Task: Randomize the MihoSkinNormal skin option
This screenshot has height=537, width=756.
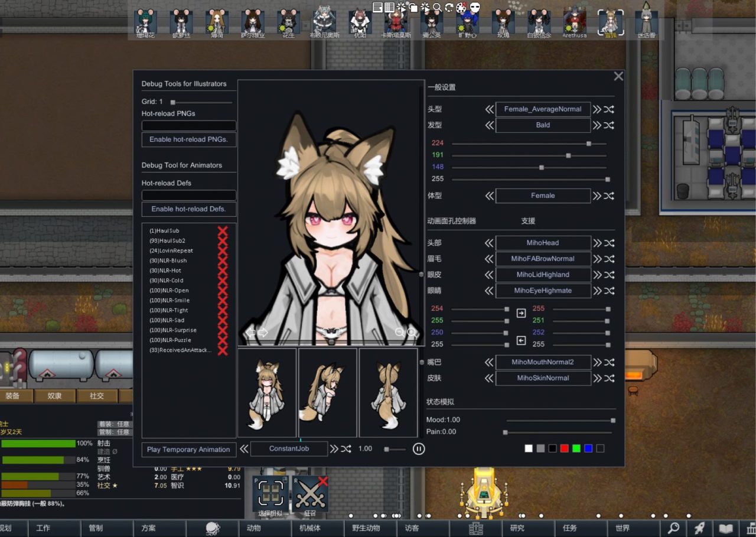Action: point(609,378)
